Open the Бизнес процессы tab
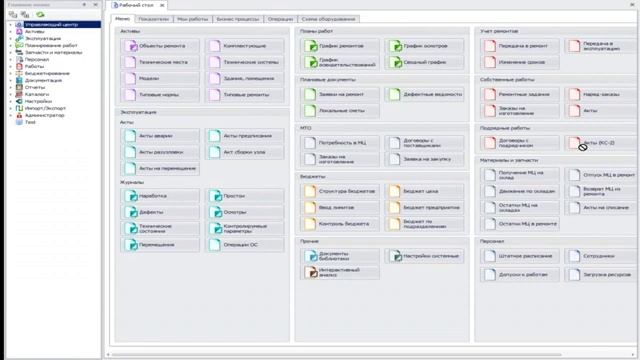The height and width of the screenshot is (360, 640). point(238,19)
